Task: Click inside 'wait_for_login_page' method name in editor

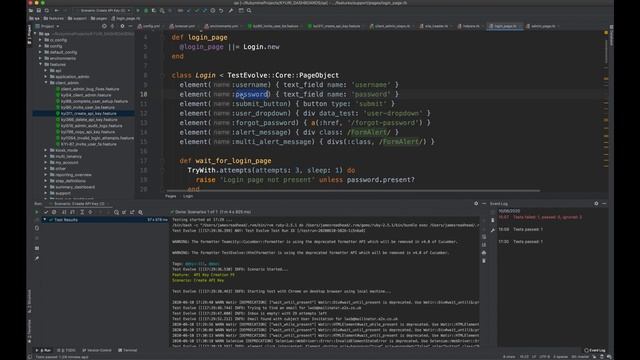Action: pos(233,161)
